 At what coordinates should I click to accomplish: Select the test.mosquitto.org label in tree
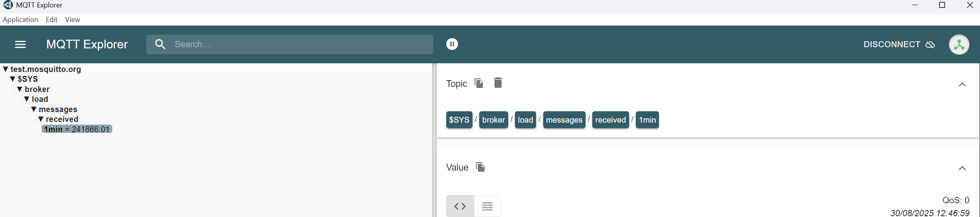click(46, 69)
